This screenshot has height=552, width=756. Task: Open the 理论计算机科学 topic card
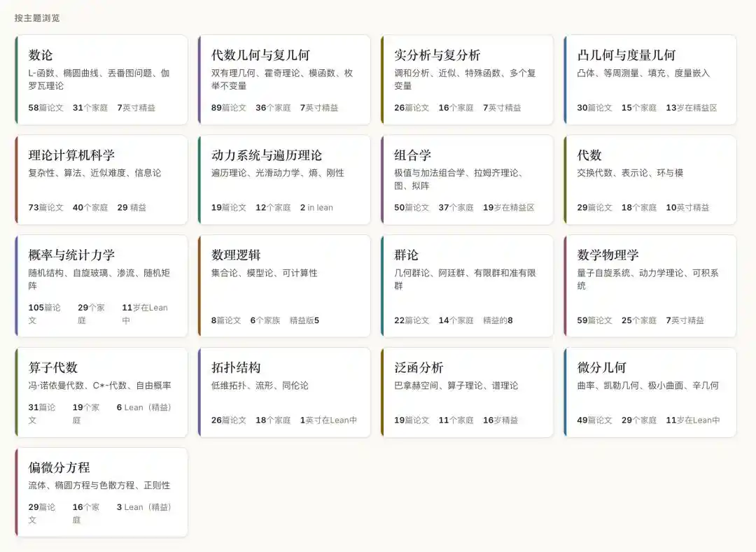(x=101, y=180)
